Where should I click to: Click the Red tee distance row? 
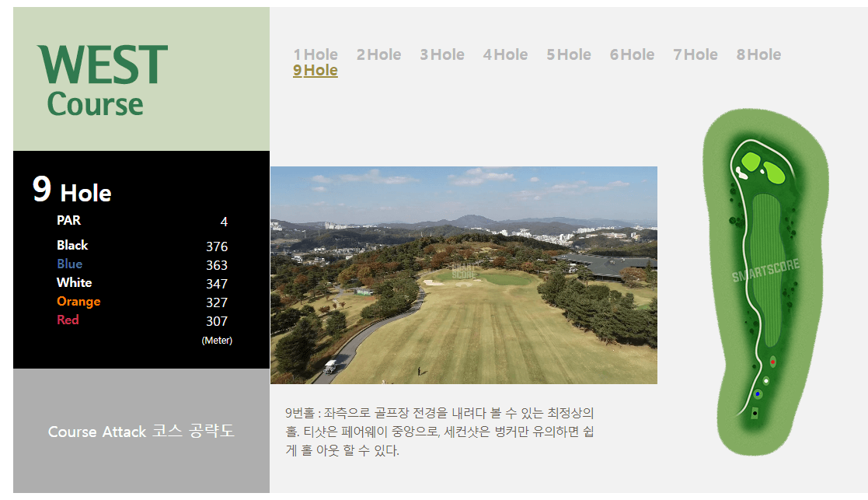[x=140, y=320]
